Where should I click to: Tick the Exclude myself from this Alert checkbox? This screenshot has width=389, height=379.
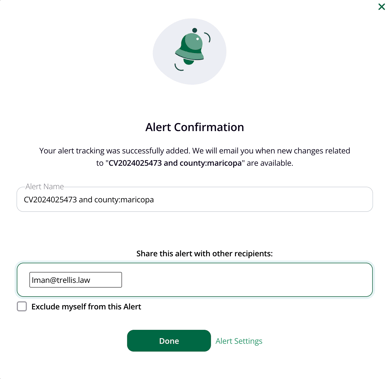click(x=22, y=307)
